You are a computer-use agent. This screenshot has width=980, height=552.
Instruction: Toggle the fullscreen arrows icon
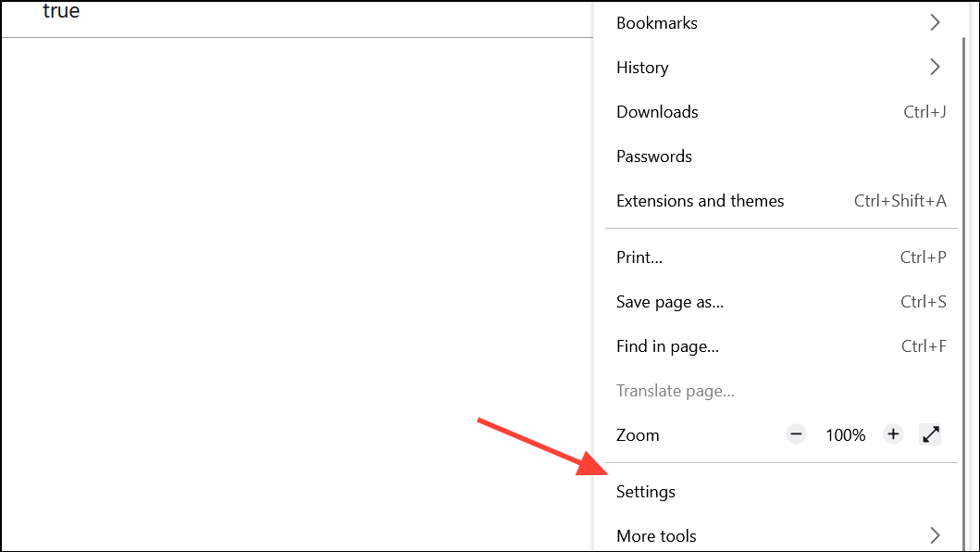[x=931, y=434]
